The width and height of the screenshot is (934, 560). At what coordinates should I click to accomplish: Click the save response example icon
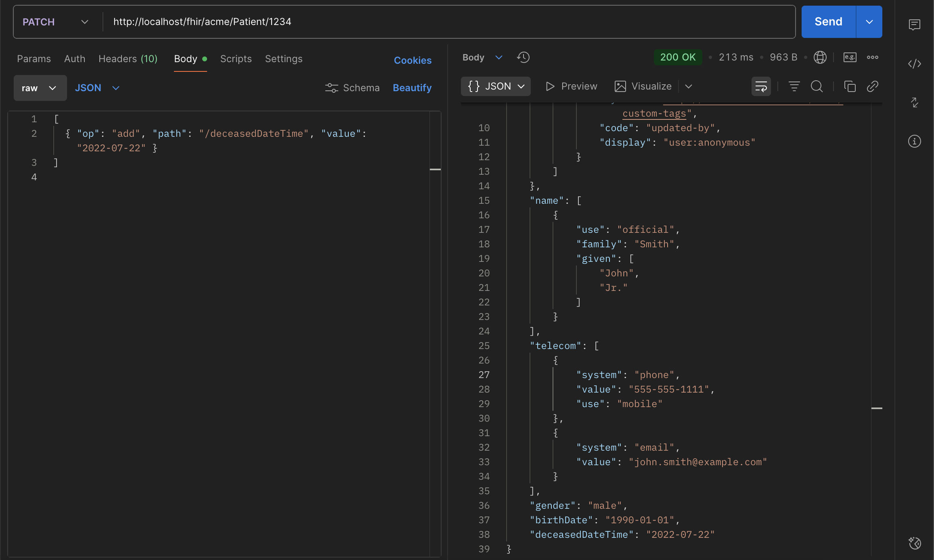coord(850,57)
